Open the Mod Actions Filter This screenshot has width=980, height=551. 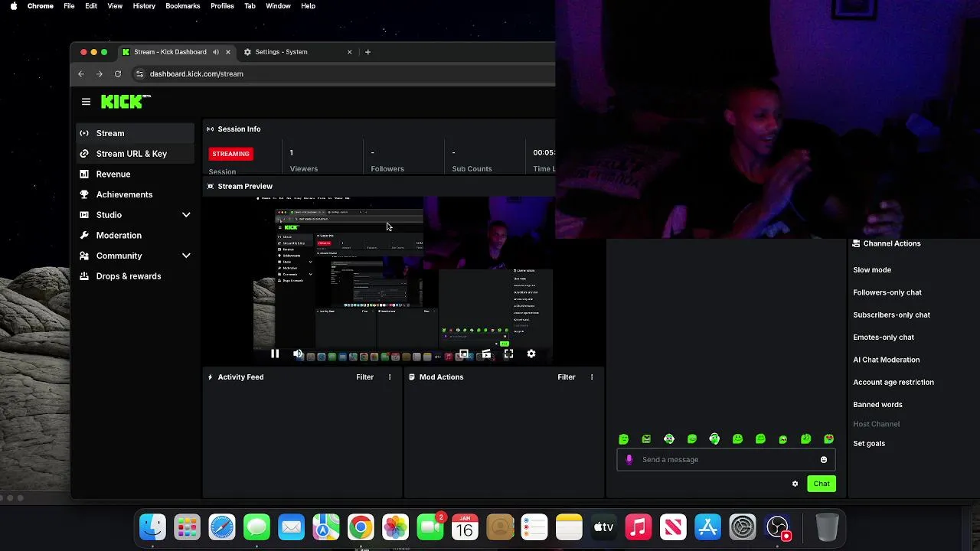[x=567, y=377]
